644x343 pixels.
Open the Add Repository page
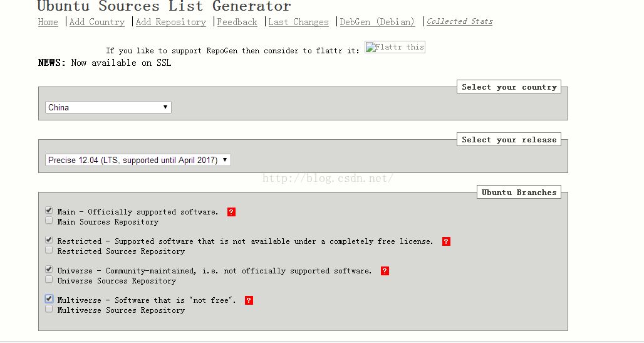tap(171, 22)
